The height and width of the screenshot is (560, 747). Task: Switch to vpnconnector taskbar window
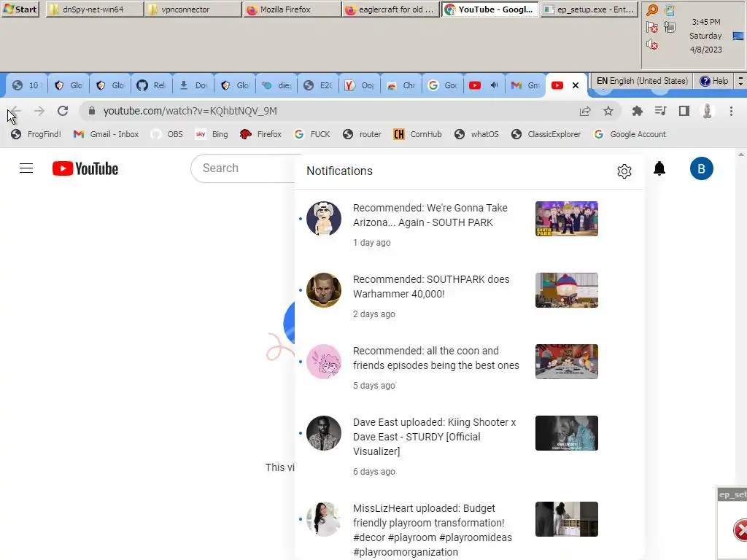[x=193, y=9]
